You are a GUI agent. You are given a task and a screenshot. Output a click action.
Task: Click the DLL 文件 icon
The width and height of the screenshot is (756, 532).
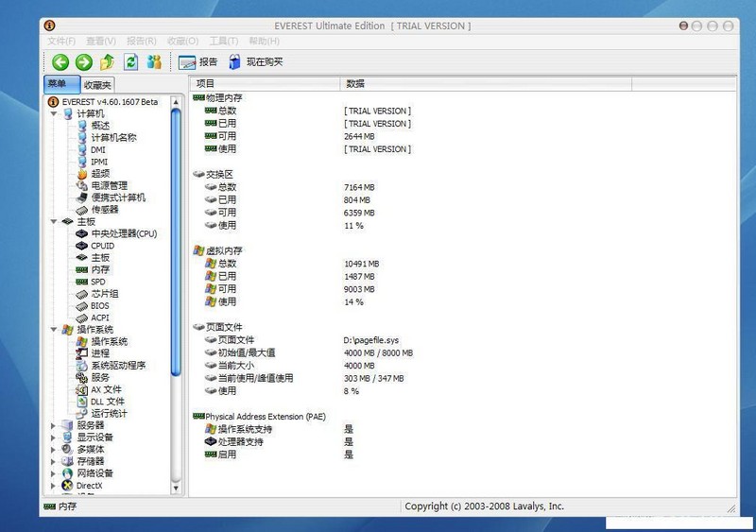[82, 402]
